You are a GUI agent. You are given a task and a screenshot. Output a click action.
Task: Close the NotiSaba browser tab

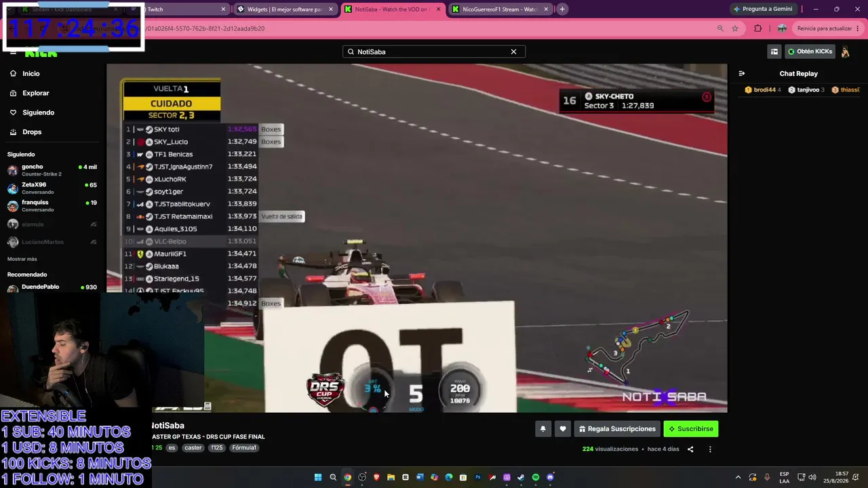pyautogui.click(x=438, y=9)
